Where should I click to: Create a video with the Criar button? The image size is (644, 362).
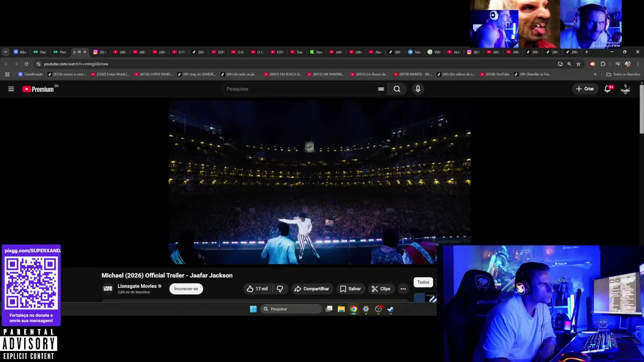[585, 89]
